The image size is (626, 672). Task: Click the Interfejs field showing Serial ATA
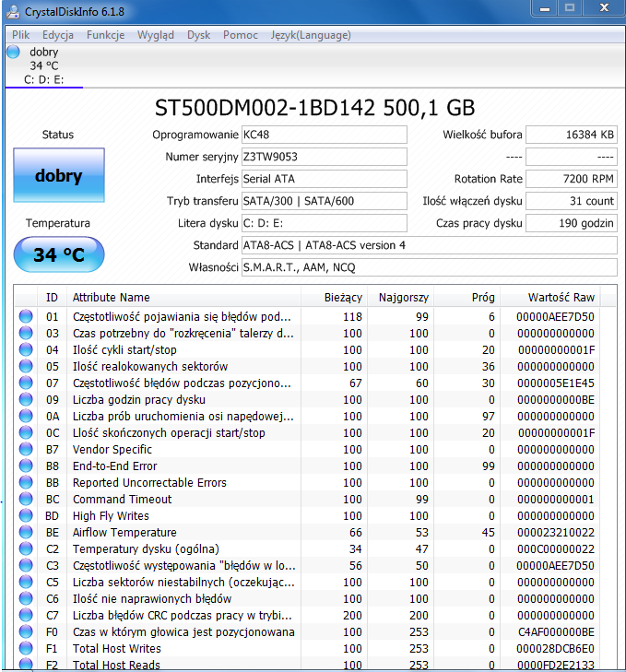(325, 179)
